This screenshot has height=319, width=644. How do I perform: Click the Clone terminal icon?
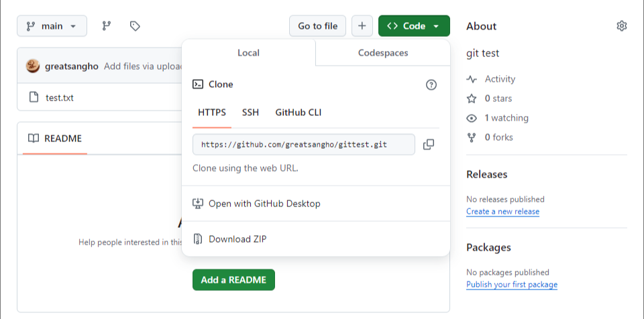(x=198, y=84)
